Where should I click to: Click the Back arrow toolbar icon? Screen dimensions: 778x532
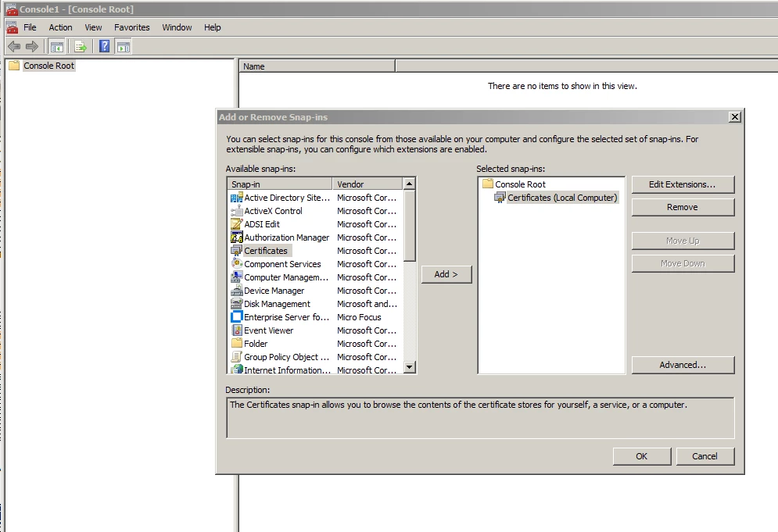pyautogui.click(x=14, y=47)
